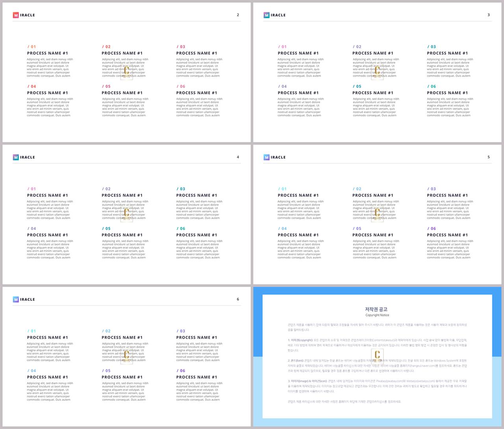
Task: Click PROCESS NAME #1 heading under '/ 01' on slide 2
Action: click(x=47, y=53)
